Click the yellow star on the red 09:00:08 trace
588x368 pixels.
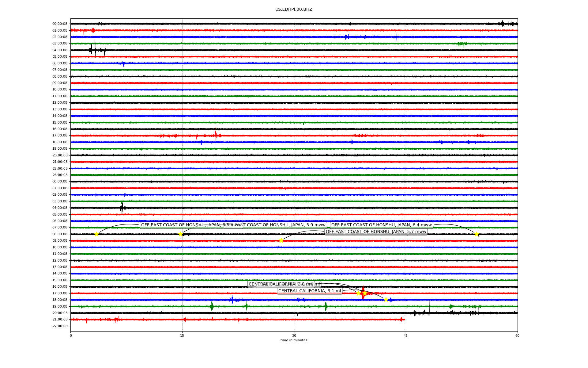tap(281, 240)
